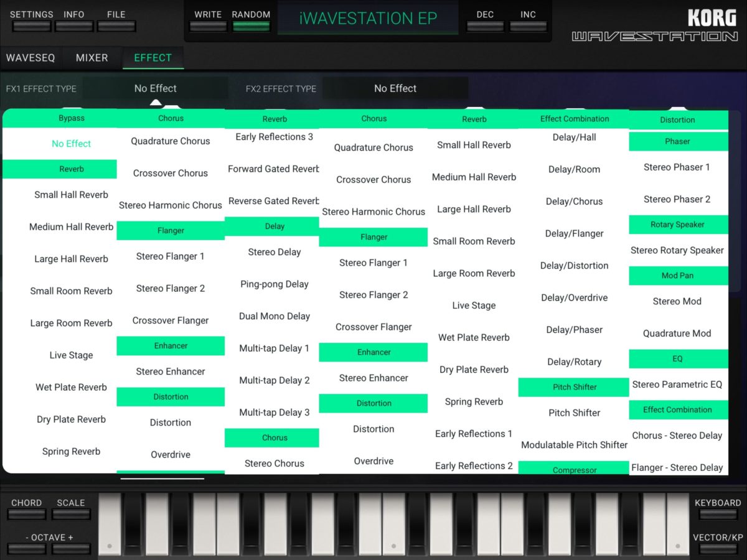Click the iWAVESTATION EP program display
Image resolution: width=747 pixels, height=560 pixels.
[x=368, y=19]
